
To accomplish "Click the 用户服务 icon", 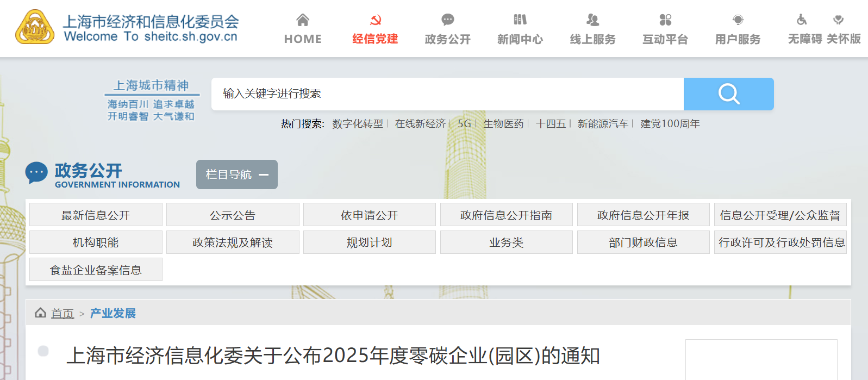I will [x=738, y=20].
